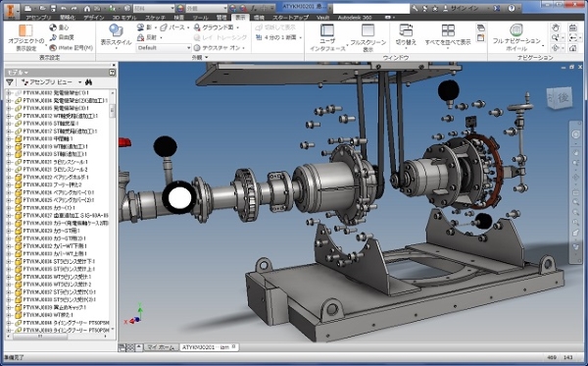Screen dimensions: 588x366
Task: Open the アセンブリ ビュー dropdown arrow
Action: [x=80, y=82]
